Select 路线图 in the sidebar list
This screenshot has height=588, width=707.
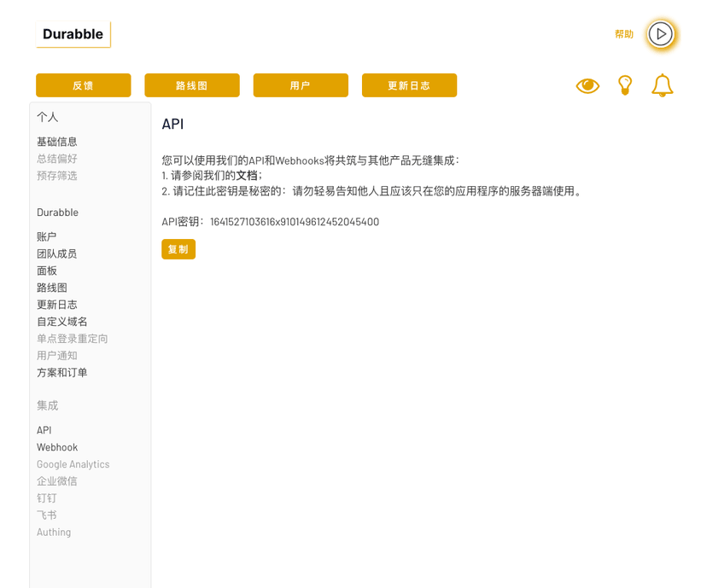52,288
